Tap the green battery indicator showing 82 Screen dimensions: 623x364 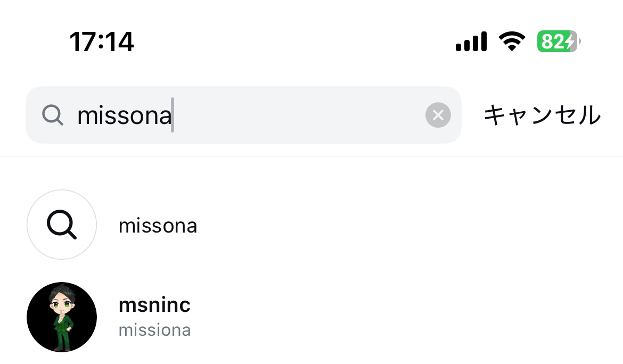click(x=557, y=42)
